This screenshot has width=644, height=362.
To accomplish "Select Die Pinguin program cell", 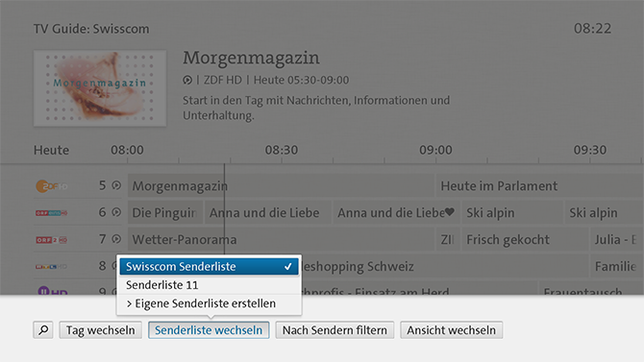I will tap(165, 212).
